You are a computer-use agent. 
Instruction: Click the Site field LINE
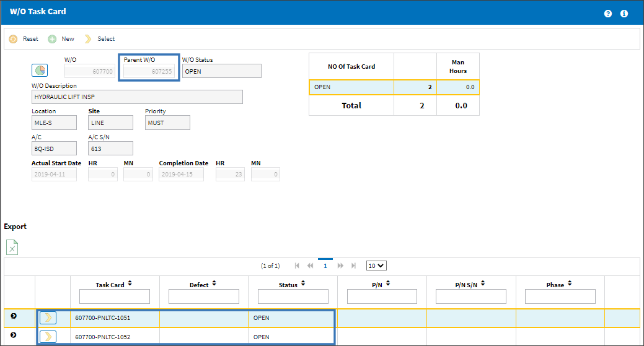point(110,123)
